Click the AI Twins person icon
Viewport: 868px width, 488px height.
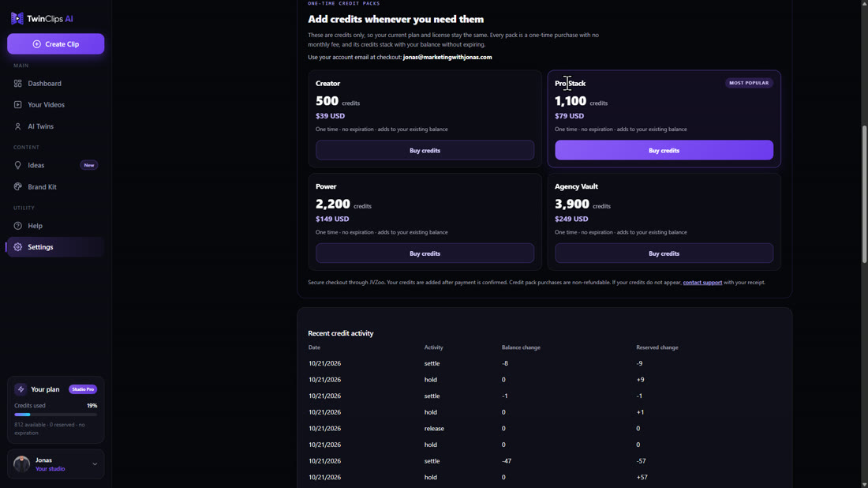17,126
